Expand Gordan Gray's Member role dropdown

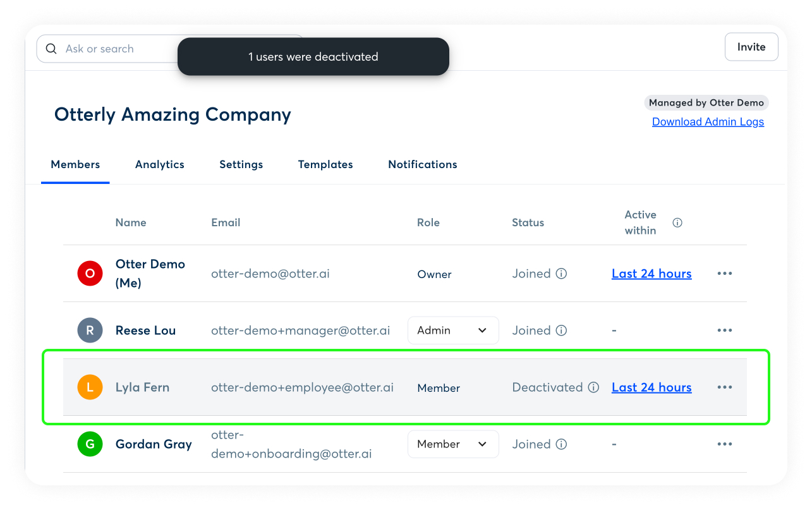(453, 444)
